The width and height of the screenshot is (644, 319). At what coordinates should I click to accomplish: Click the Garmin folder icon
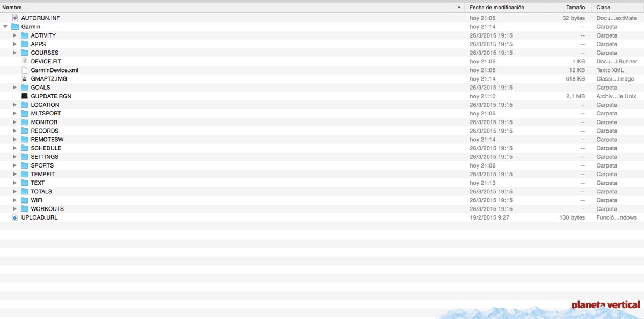tap(15, 27)
